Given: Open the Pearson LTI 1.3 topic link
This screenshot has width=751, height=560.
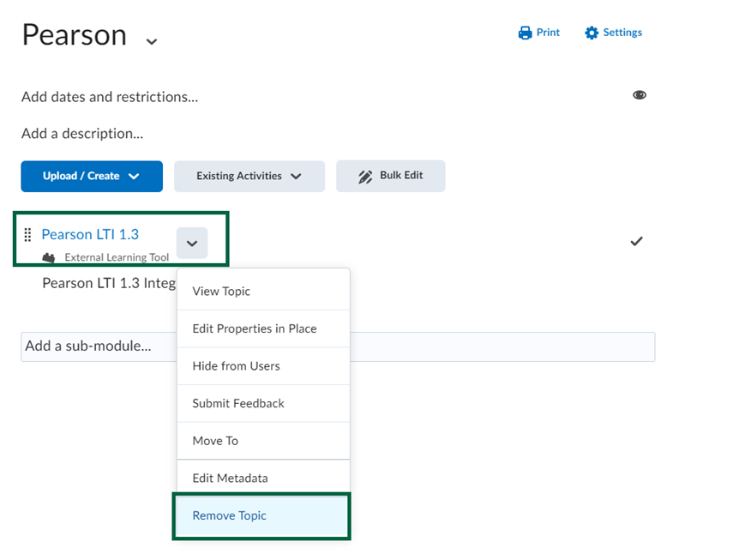Looking at the screenshot, I should [90, 233].
